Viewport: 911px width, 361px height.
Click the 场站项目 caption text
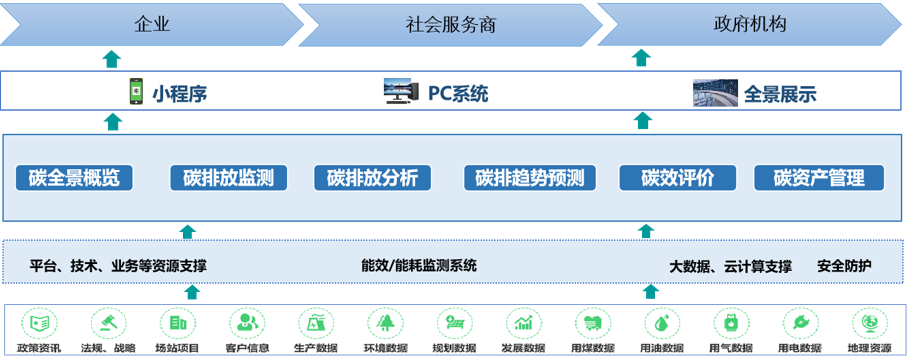click(x=177, y=348)
